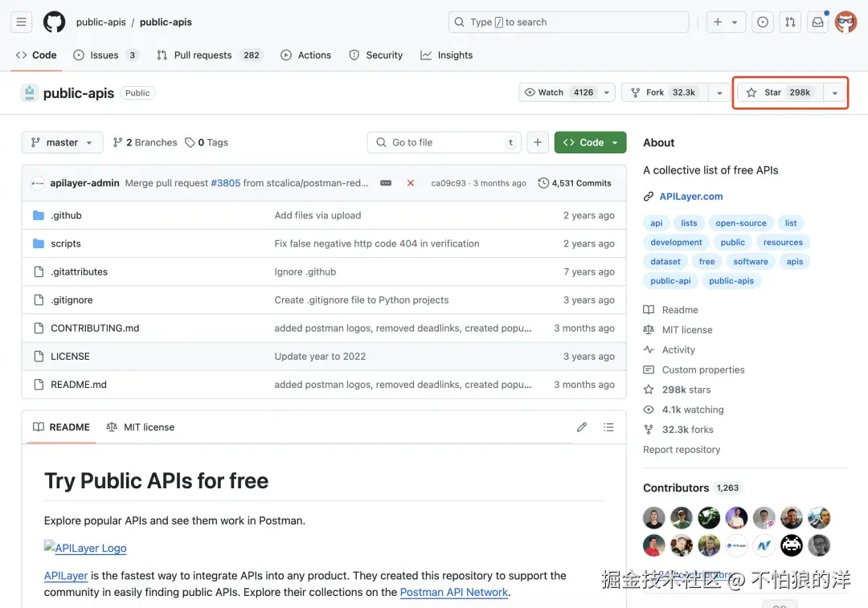This screenshot has width=868, height=608.
Task: Click apilayer-admin avatar in commit row
Action: (x=38, y=183)
